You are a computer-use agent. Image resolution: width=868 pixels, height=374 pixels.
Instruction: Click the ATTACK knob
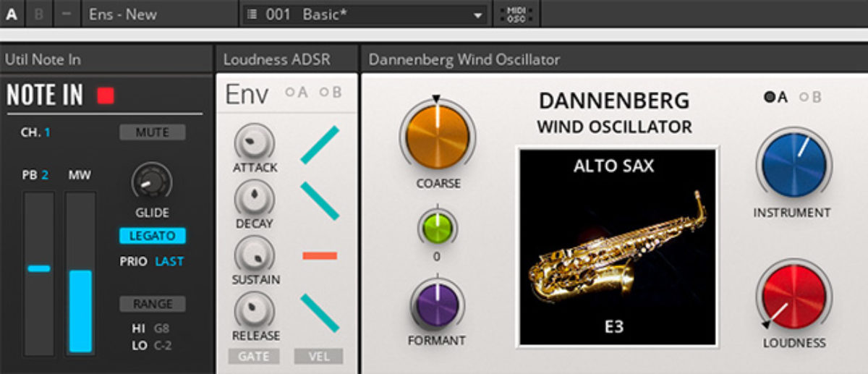(x=255, y=142)
